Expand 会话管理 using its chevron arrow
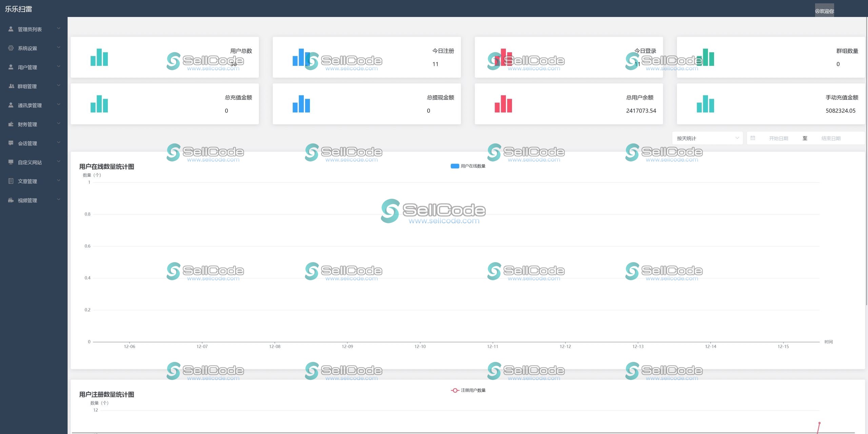 pyautogui.click(x=59, y=143)
